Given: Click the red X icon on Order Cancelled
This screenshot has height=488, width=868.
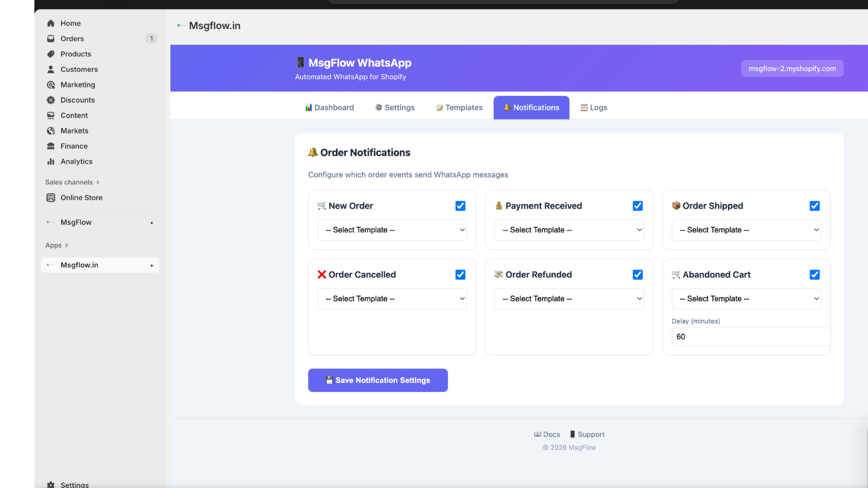Looking at the screenshot, I should pyautogui.click(x=322, y=274).
